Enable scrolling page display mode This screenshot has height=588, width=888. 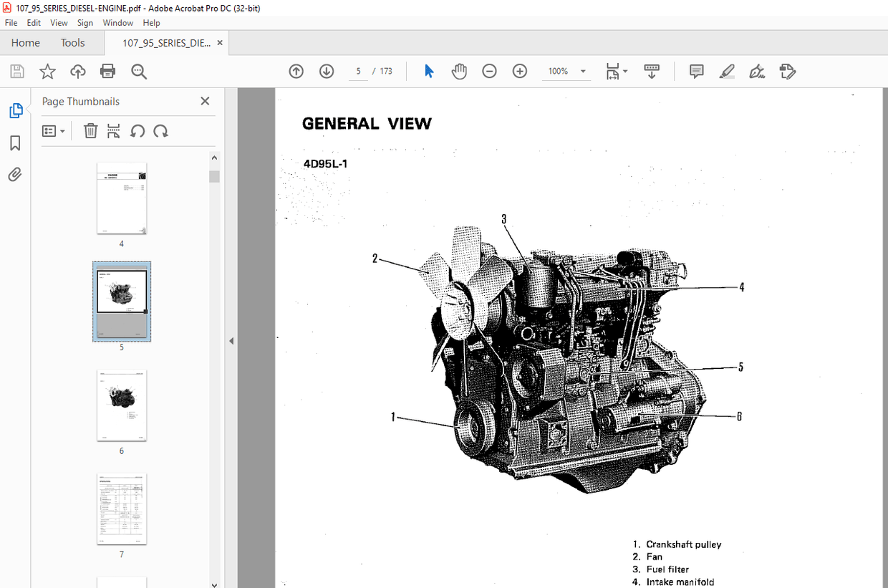click(x=651, y=71)
